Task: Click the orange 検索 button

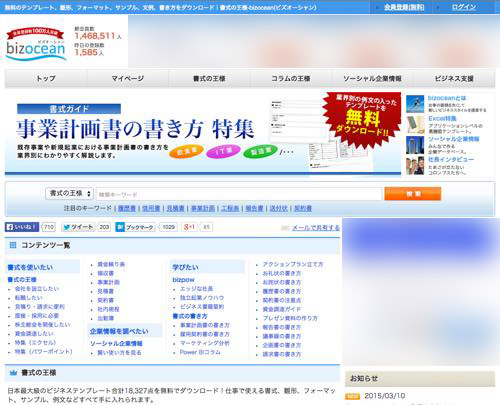Action: pyautogui.click(x=413, y=194)
